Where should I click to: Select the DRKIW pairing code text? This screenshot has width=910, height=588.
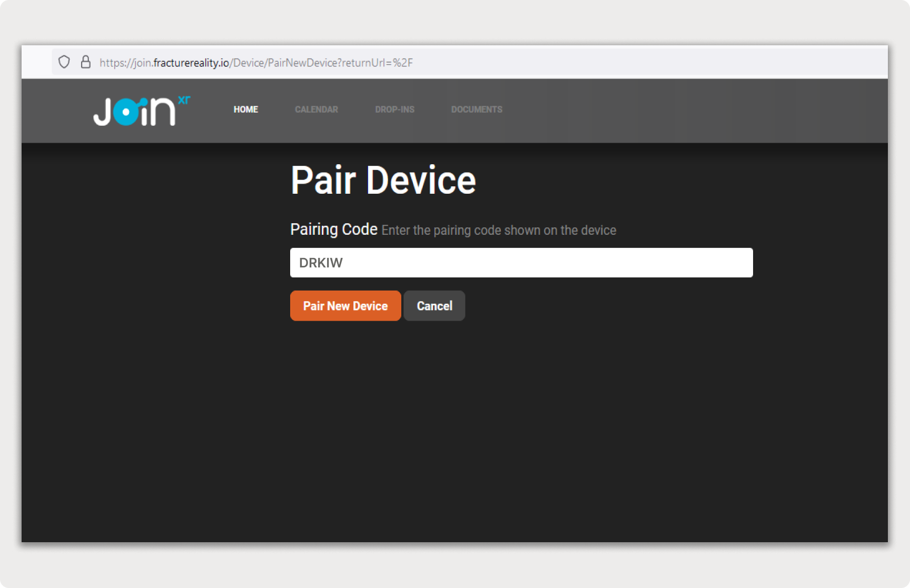pyautogui.click(x=321, y=262)
